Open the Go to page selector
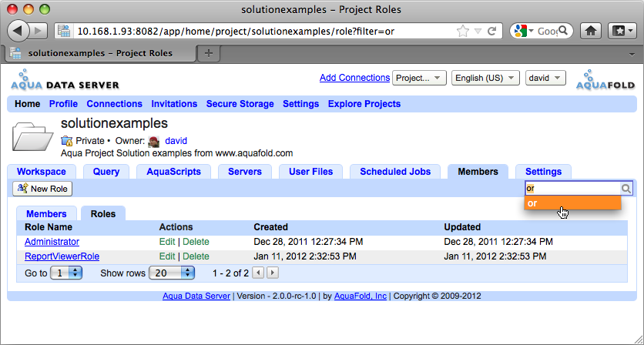The height and width of the screenshot is (345, 644). click(67, 273)
